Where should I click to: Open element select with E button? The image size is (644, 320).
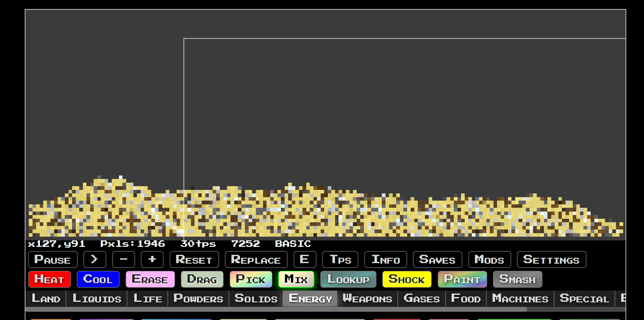(305, 259)
